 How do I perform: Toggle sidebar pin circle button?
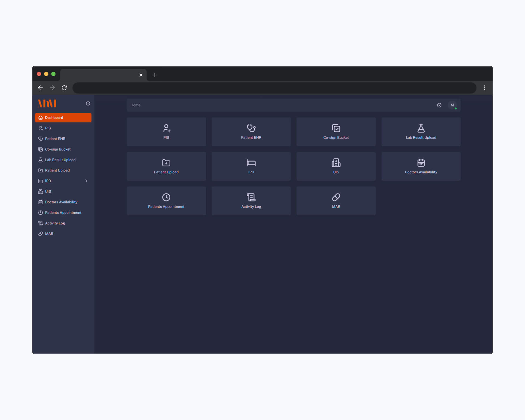tap(88, 103)
